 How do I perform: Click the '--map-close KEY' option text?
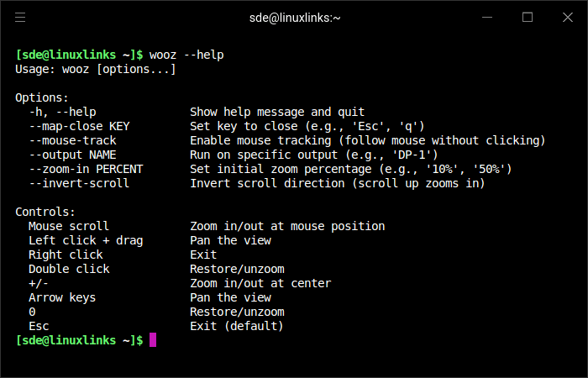coord(79,126)
